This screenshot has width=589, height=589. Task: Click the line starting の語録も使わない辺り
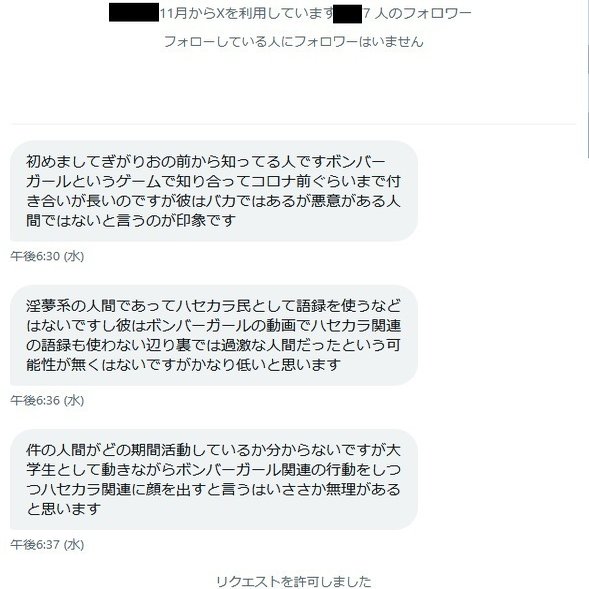(213, 345)
